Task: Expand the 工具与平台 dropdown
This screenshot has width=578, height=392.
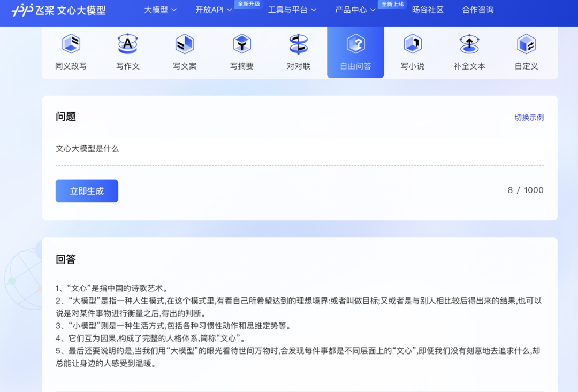Action: click(x=292, y=10)
